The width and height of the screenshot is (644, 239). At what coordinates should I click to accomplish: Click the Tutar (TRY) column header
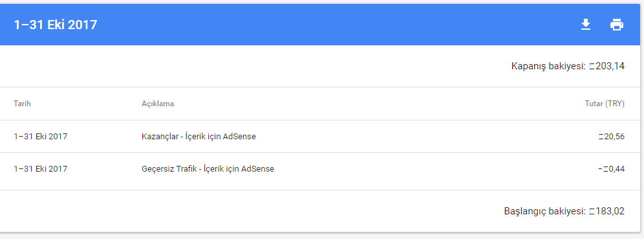click(x=605, y=104)
